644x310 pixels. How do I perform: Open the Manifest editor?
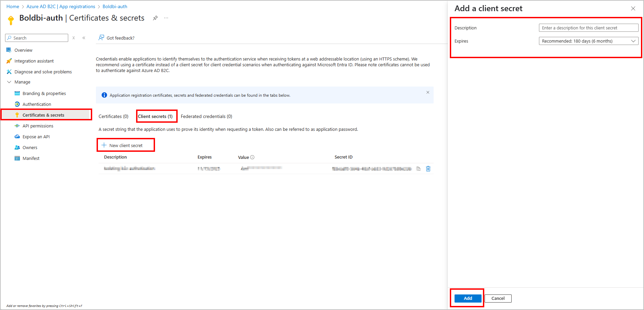pyautogui.click(x=31, y=158)
